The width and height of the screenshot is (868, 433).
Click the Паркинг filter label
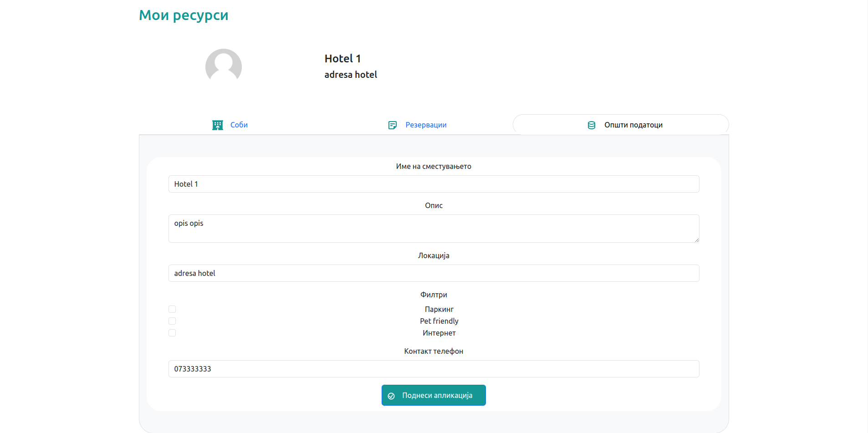(x=439, y=309)
